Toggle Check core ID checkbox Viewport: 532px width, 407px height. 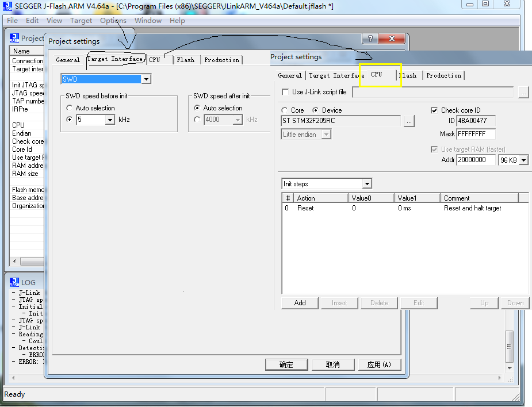434,110
